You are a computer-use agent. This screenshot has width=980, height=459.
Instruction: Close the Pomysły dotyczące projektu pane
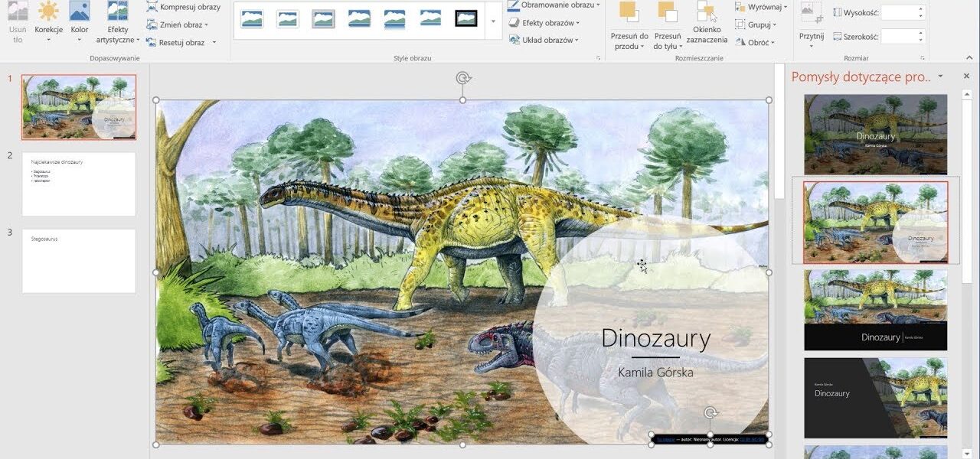tap(966, 76)
